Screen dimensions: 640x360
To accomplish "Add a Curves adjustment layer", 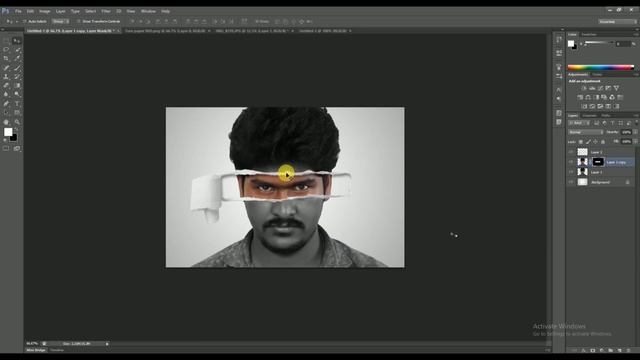I will point(600,88).
